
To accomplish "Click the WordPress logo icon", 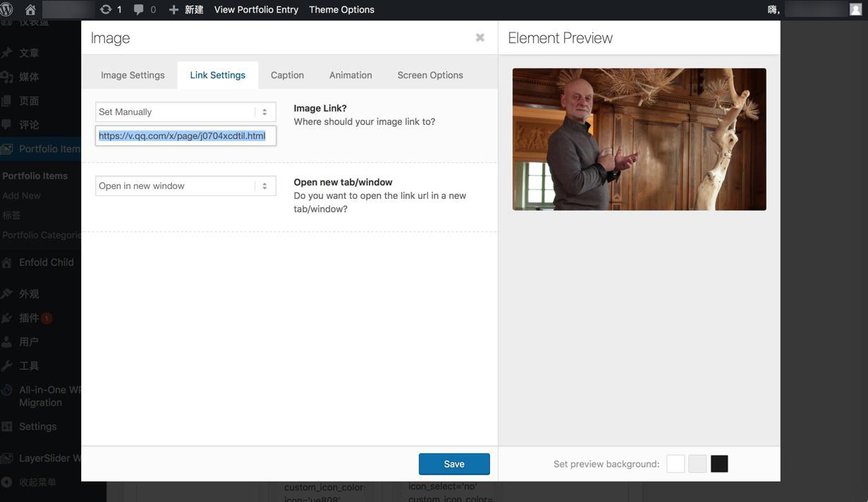I will coord(7,10).
